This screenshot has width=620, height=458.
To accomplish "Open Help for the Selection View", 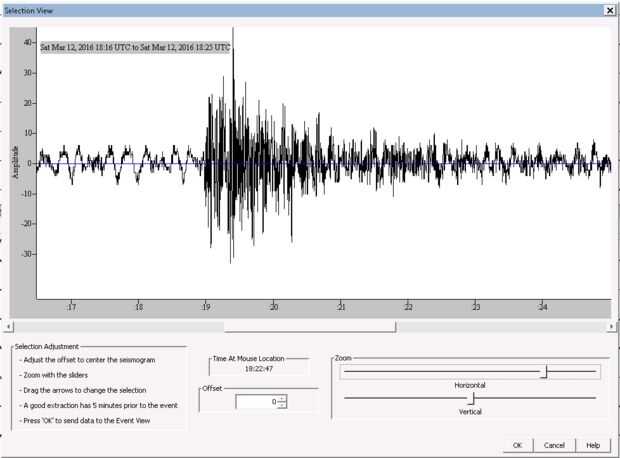I will point(593,445).
